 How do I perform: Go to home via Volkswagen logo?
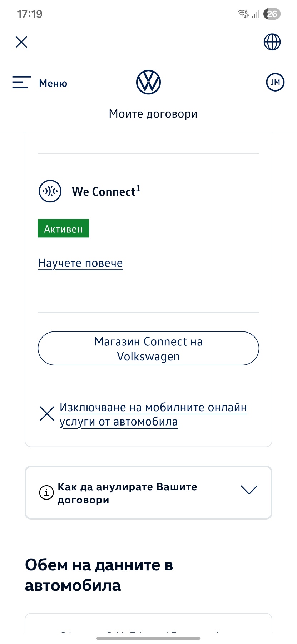click(148, 82)
